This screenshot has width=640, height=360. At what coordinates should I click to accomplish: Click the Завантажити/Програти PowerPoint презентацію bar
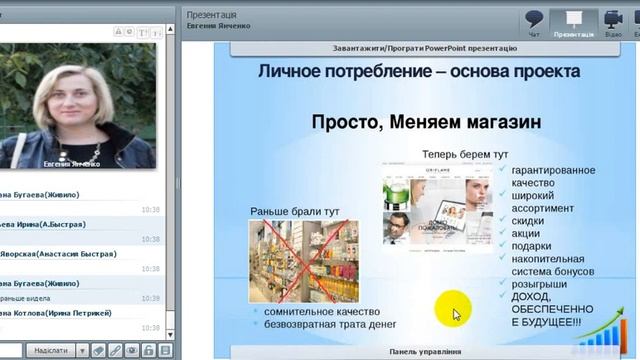click(x=425, y=49)
